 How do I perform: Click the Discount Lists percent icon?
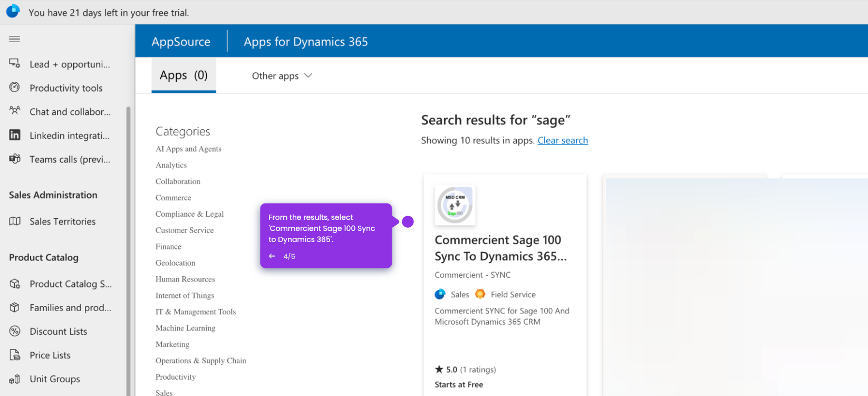pos(15,331)
